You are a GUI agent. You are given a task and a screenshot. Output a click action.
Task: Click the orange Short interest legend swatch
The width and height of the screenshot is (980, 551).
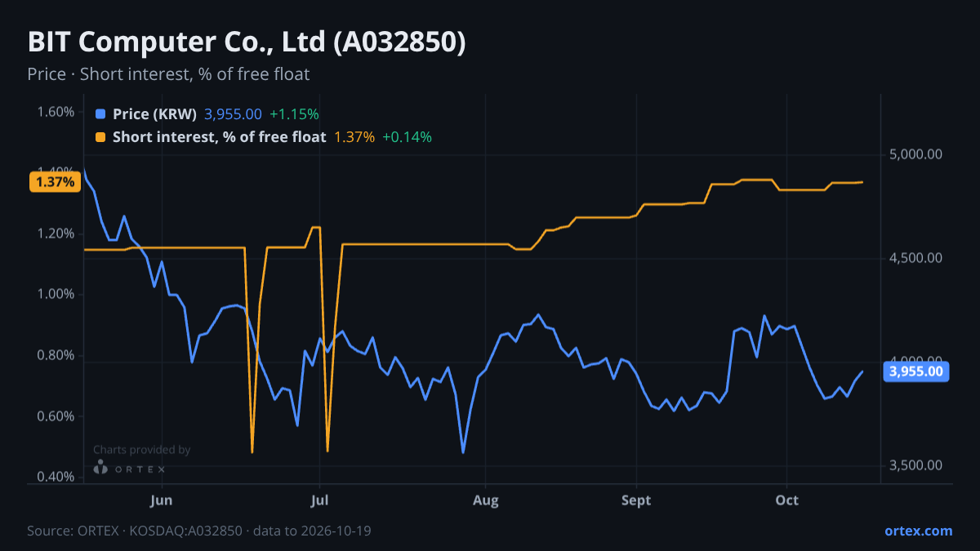click(x=100, y=137)
